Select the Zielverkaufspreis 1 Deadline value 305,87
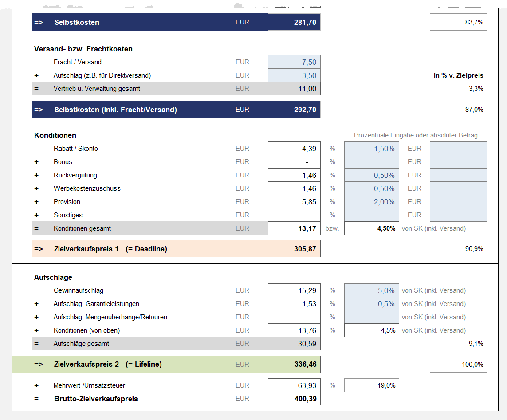 click(294, 249)
